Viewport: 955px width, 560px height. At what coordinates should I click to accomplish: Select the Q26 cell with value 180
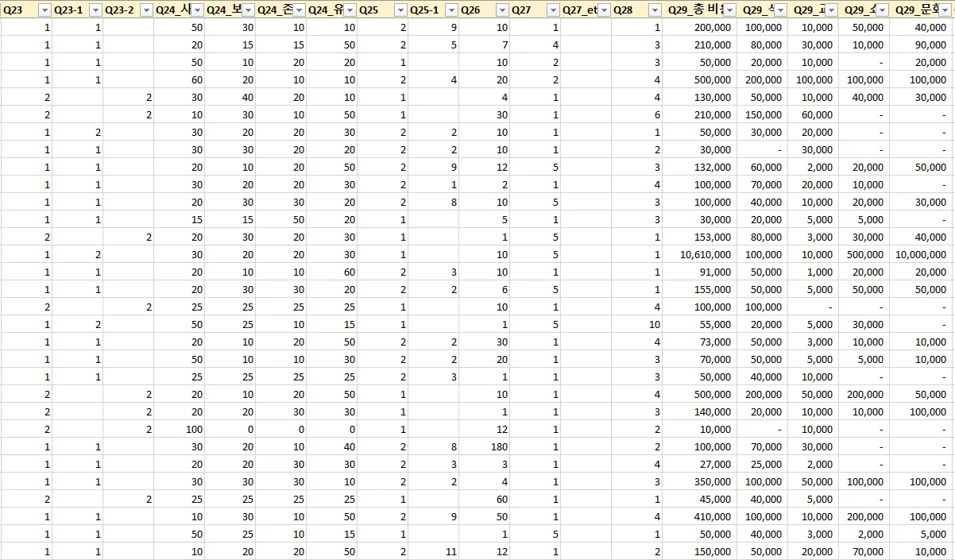[x=485, y=447]
